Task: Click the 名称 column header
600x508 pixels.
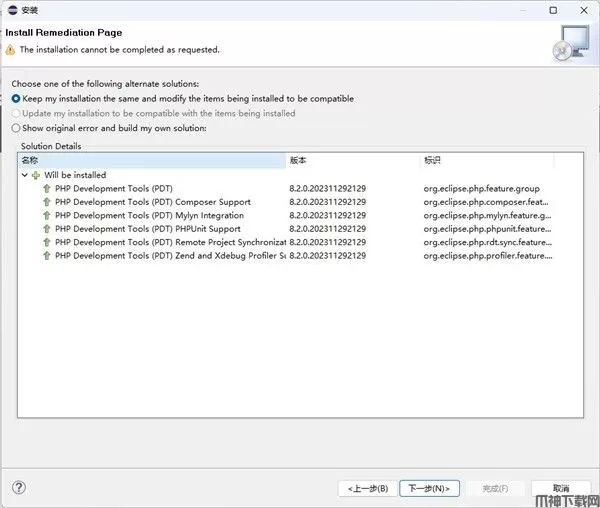Action: [152, 160]
